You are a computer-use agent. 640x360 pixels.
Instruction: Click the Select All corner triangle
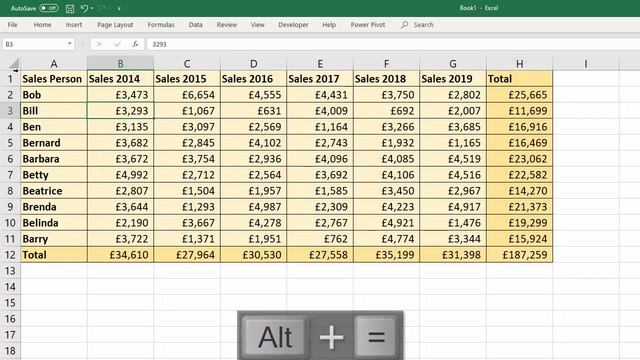click(x=13, y=64)
